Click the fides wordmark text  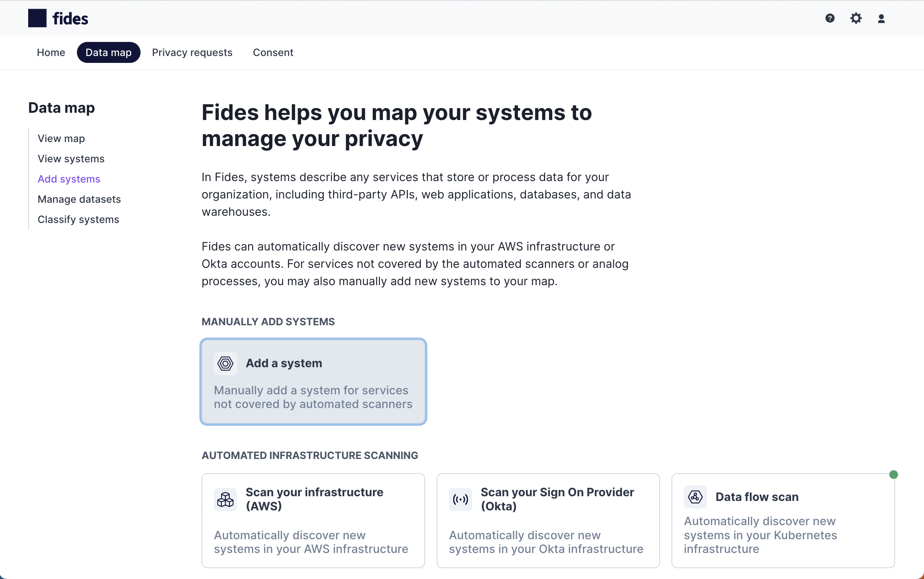tap(70, 18)
